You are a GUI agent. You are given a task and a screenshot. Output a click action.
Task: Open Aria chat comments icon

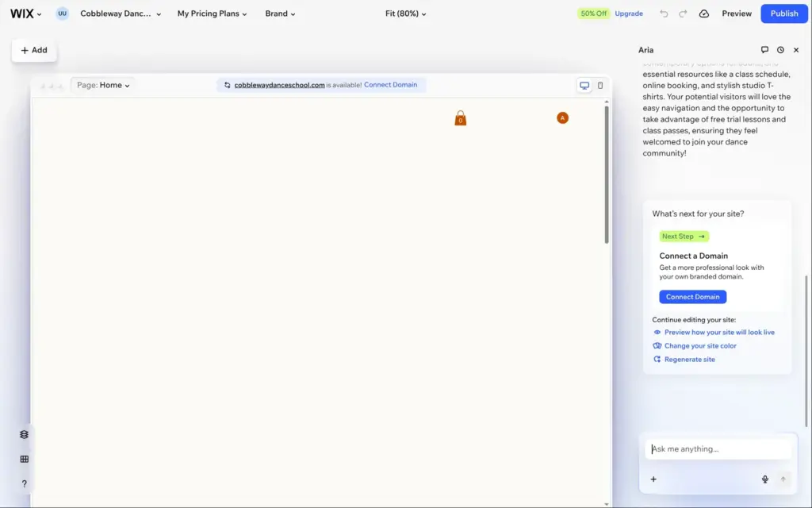click(x=764, y=50)
